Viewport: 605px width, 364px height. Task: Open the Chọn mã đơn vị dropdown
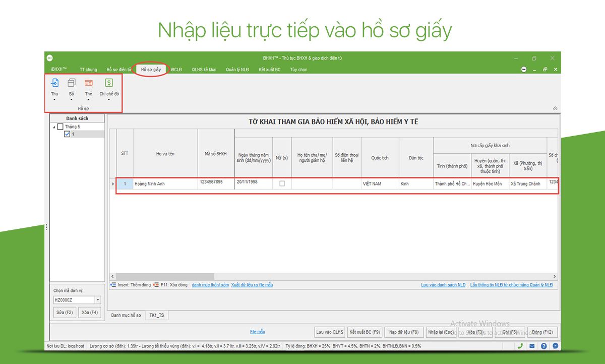(98, 300)
